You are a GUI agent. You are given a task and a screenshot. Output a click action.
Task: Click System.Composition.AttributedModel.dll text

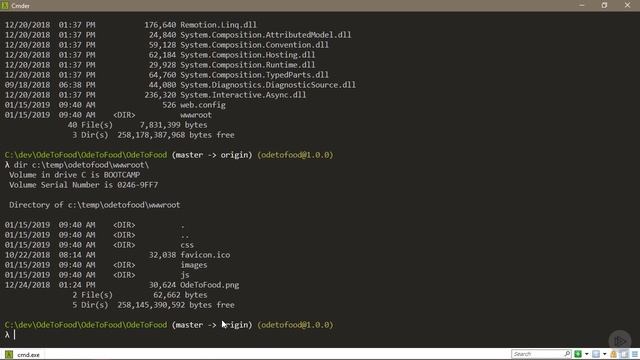(266, 35)
